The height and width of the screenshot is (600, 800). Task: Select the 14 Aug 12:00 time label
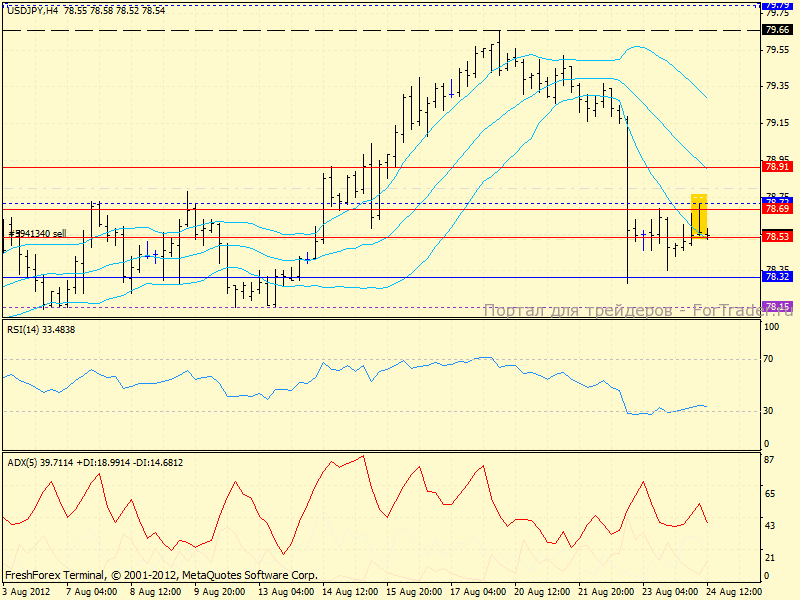350,592
